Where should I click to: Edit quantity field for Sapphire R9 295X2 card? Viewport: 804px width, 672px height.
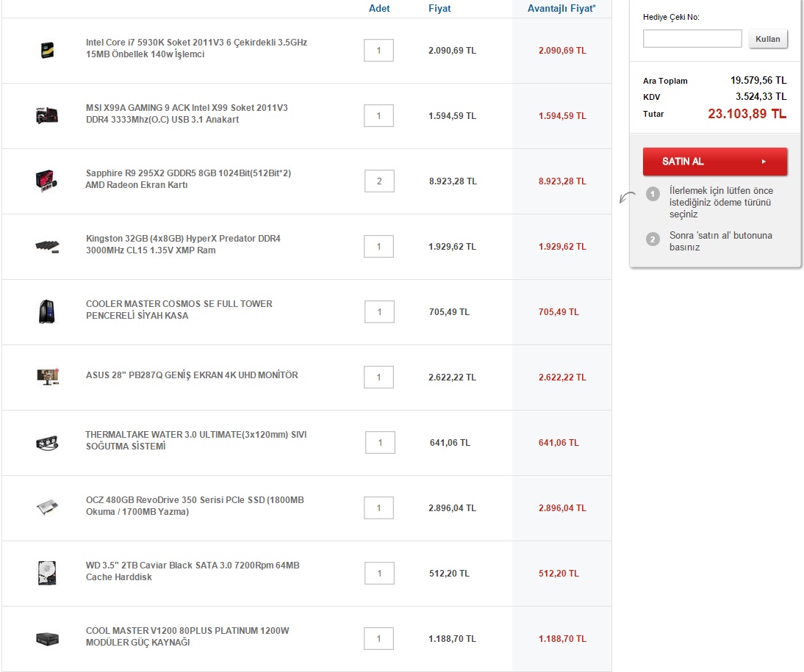coord(379,181)
